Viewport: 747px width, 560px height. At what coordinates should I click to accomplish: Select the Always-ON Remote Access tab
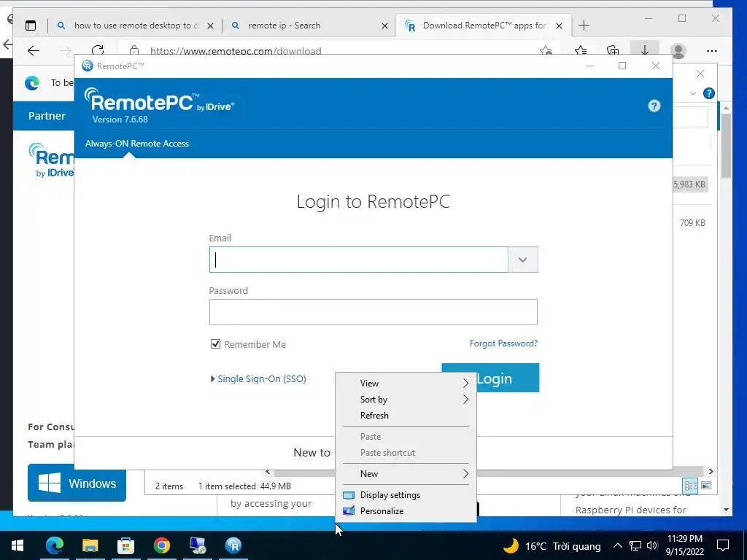pos(136,144)
